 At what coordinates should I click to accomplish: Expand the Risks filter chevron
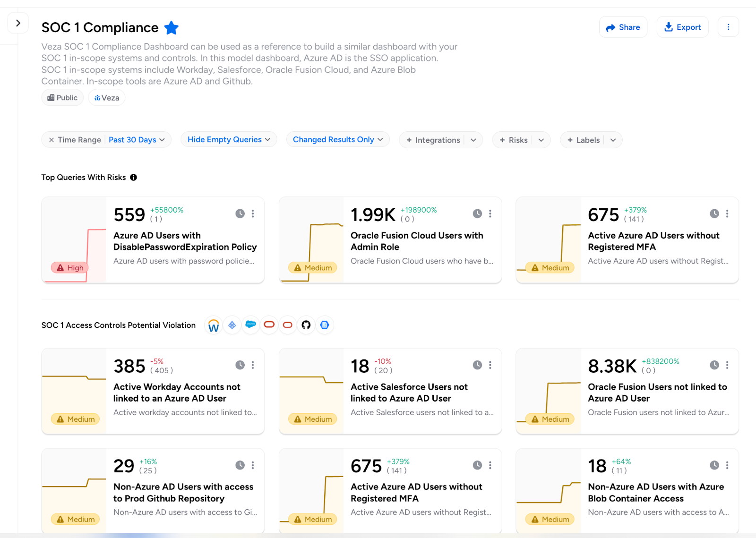click(x=541, y=140)
